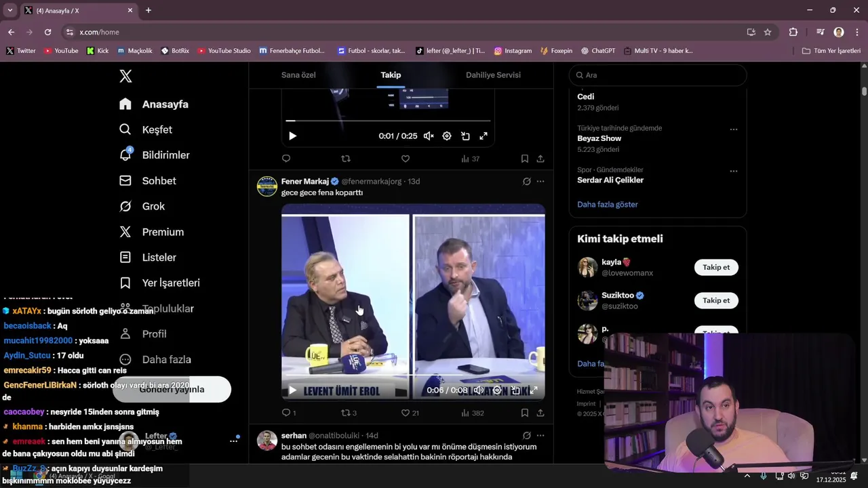Screen dimensions: 868x488
Task: Click Grok icon on Fener Markaj post
Action: (x=527, y=182)
